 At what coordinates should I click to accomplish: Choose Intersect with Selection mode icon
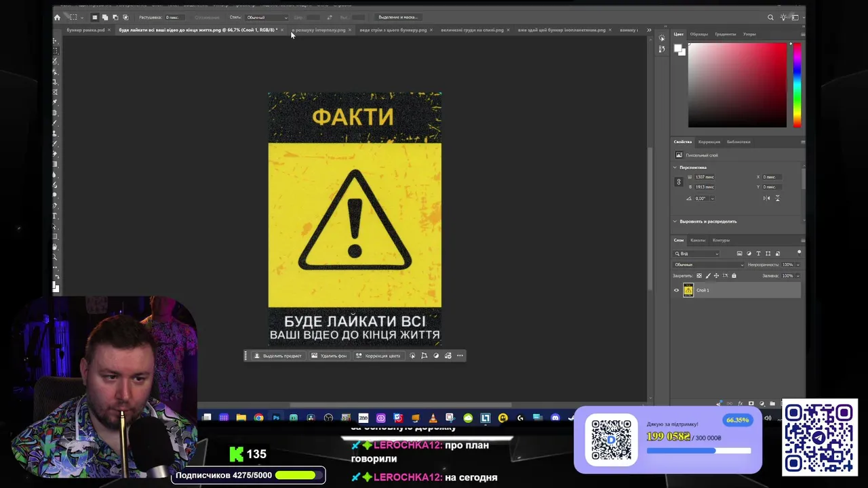pyautogui.click(x=125, y=17)
